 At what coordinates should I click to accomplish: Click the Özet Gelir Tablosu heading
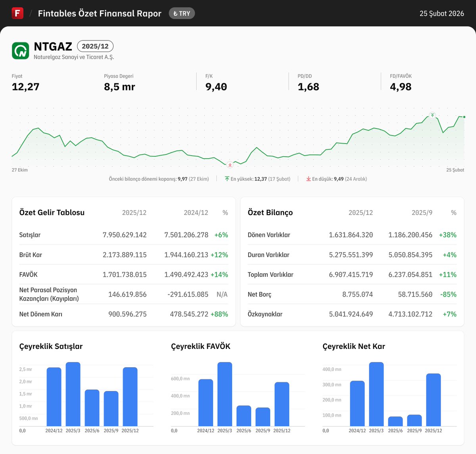coord(52,213)
